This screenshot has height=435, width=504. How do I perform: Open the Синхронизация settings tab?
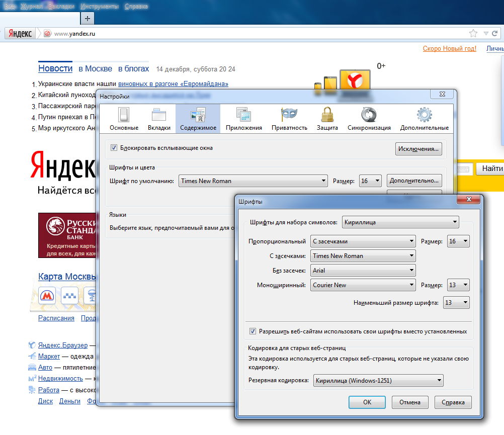pos(369,119)
